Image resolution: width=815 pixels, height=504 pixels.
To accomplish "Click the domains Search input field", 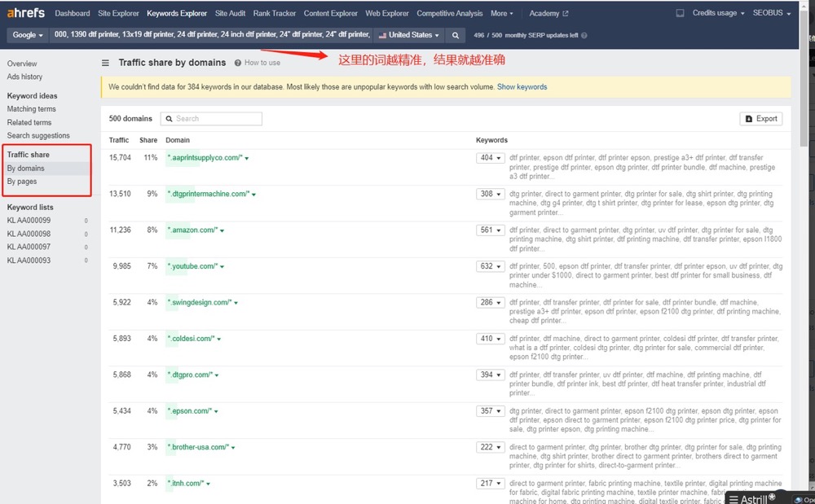I will pyautogui.click(x=211, y=119).
